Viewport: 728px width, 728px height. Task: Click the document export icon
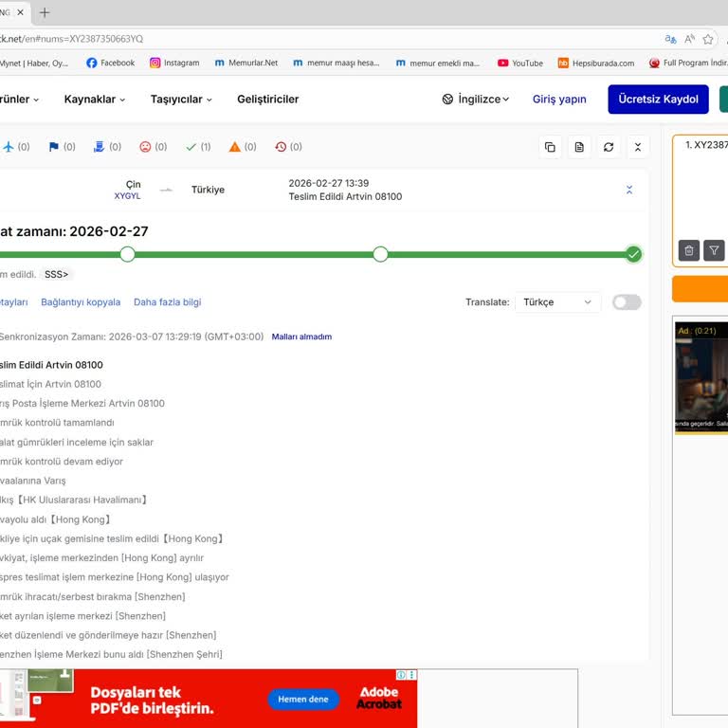tap(579, 147)
